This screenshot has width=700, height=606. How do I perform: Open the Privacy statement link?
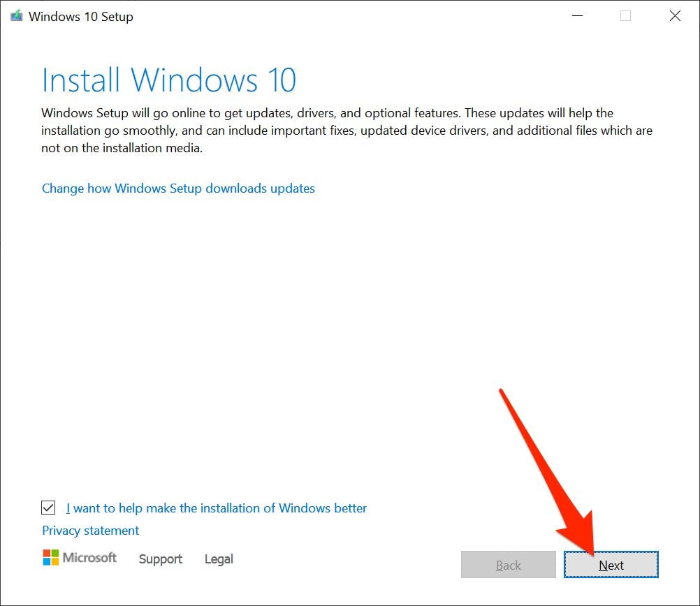coord(90,531)
